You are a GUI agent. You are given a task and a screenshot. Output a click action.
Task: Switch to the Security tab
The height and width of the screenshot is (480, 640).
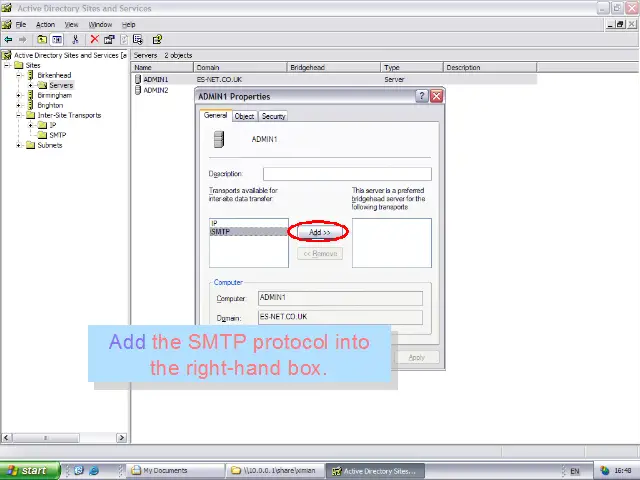click(x=273, y=116)
